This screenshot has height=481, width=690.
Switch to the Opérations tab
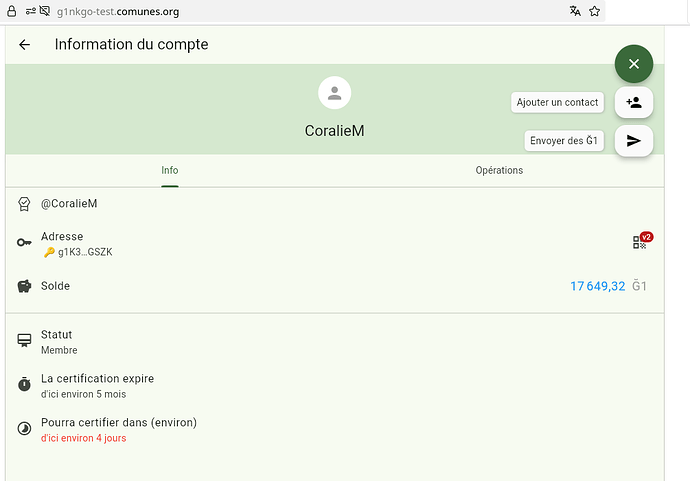coord(499,170)
